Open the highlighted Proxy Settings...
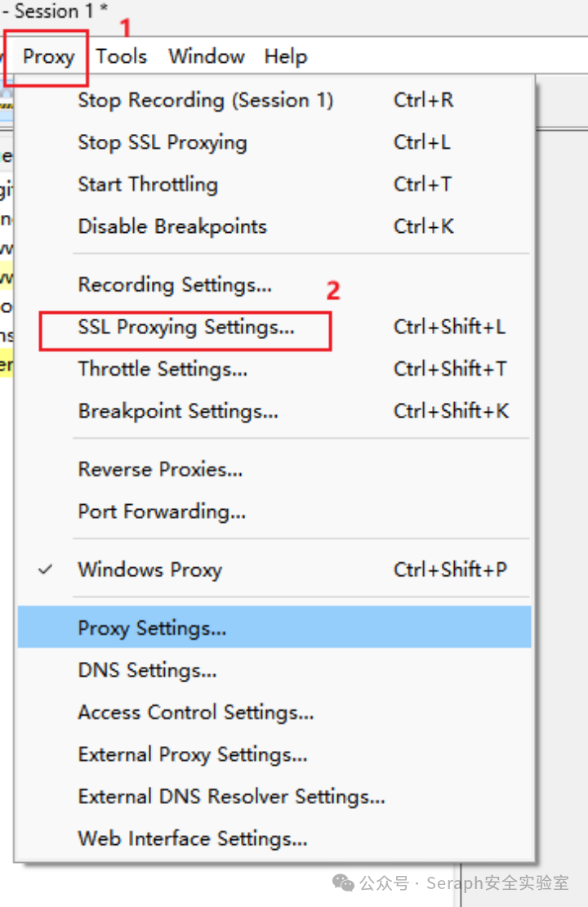The width and height of the screenshot is (588, 907). pyautogui.click(x=274, y=627)
